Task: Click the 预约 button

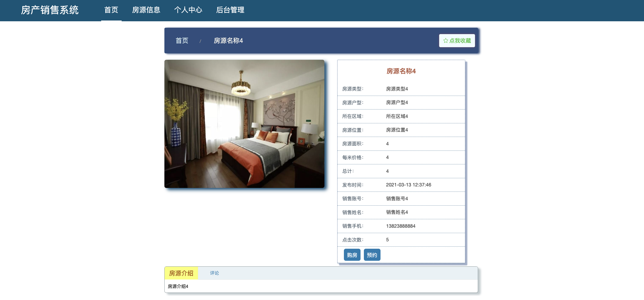Action: coord(372,255)
